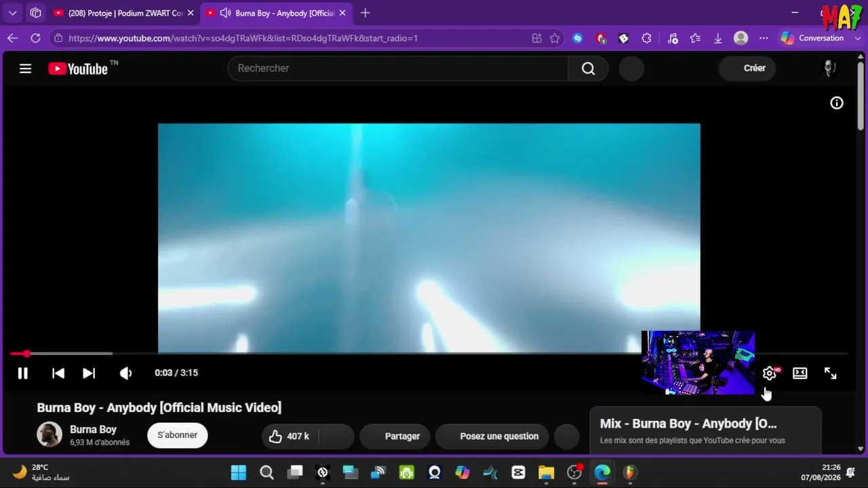Show video info card icon
Viewport: 868px width, 488px height.
[x=837, y=103]
